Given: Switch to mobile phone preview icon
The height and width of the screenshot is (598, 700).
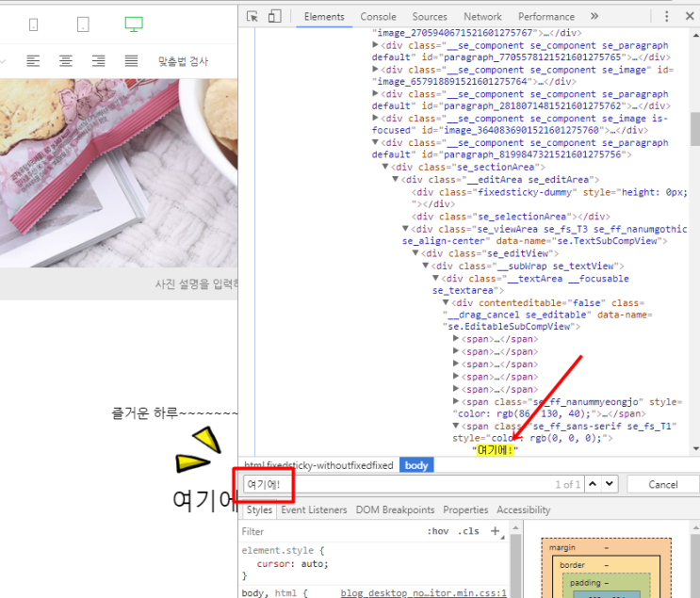Looking at the screenshot, I should 34,24.
